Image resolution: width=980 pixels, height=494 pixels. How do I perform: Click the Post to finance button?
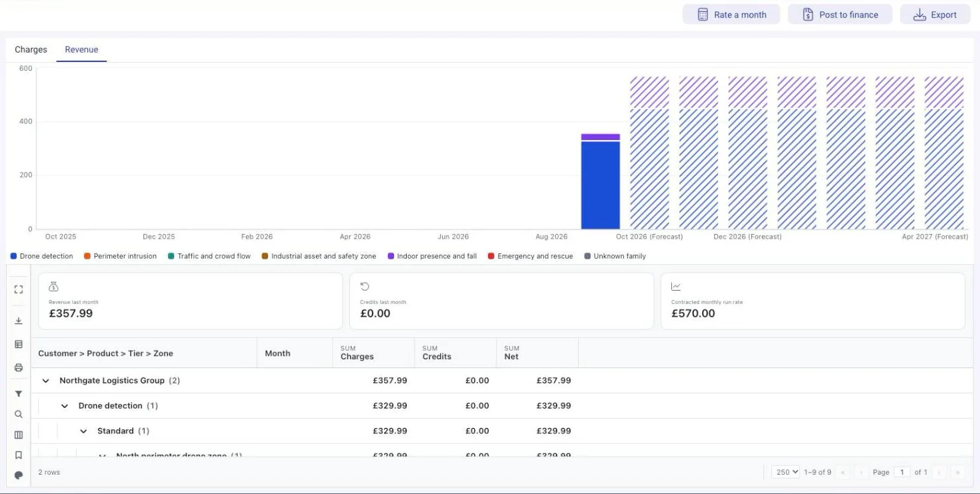click(840, 15)
